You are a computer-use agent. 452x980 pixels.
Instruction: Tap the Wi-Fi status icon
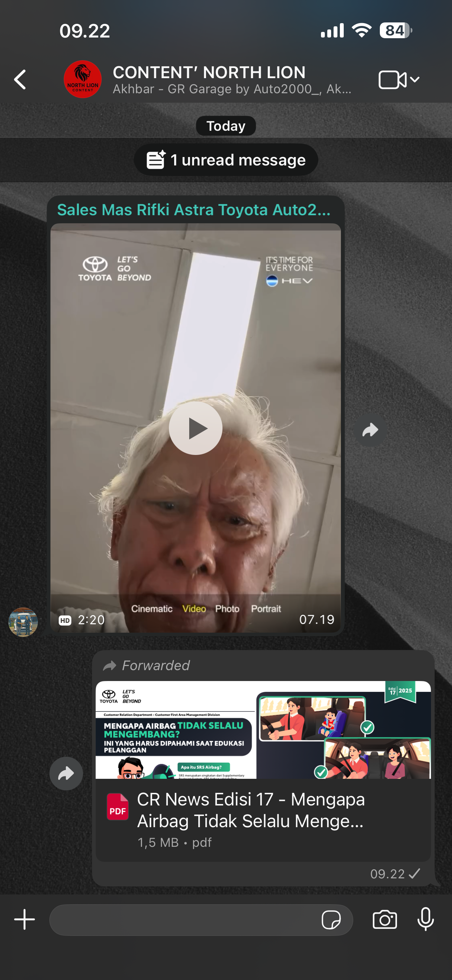(362, 30)
